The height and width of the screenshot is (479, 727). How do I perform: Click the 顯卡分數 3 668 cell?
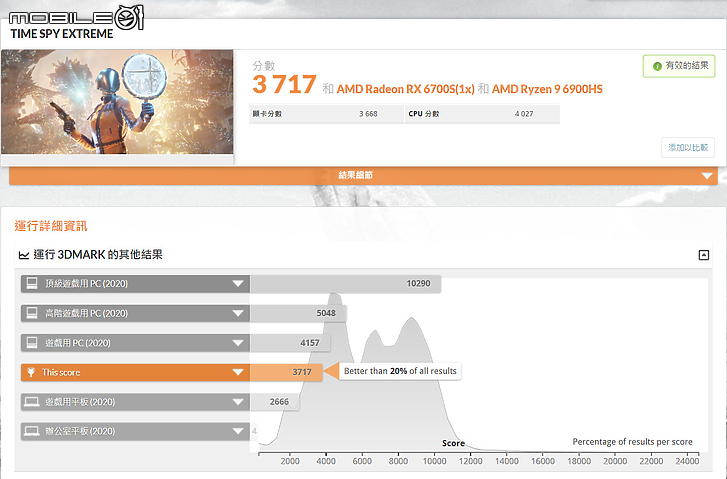326,114
